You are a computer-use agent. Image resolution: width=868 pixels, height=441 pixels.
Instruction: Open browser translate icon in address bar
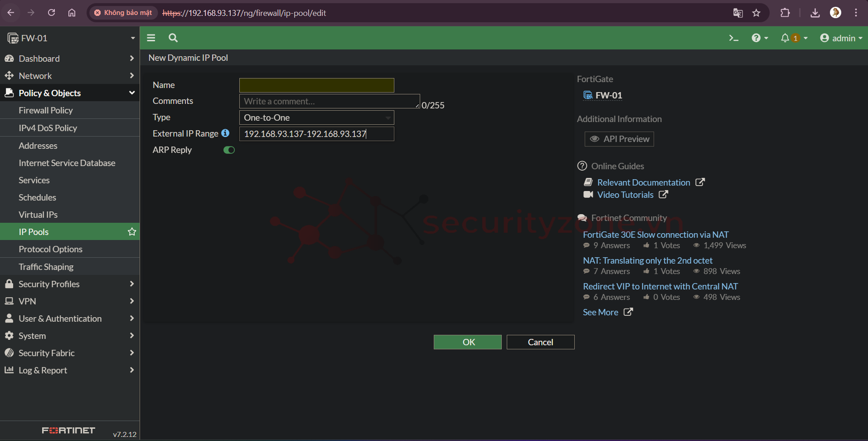click(737, 13)
